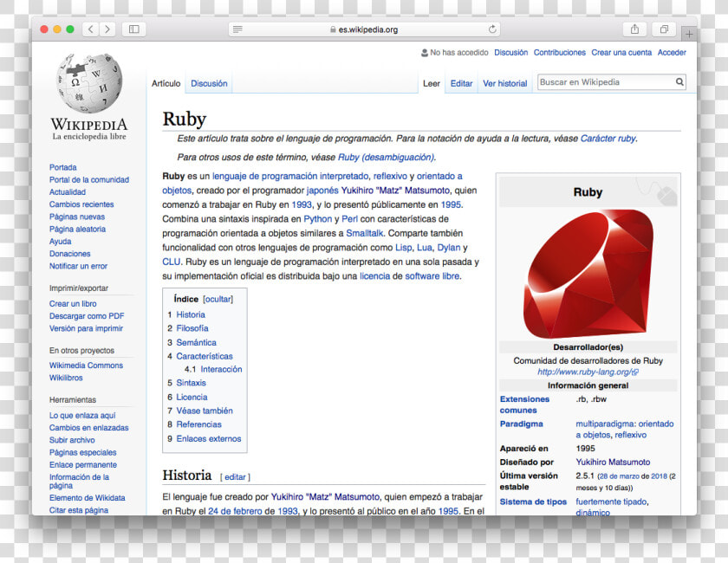Switch to the Artículo tab
This screenshot has width=728, height=563.
pyautogui.click(x=166, y=83)
